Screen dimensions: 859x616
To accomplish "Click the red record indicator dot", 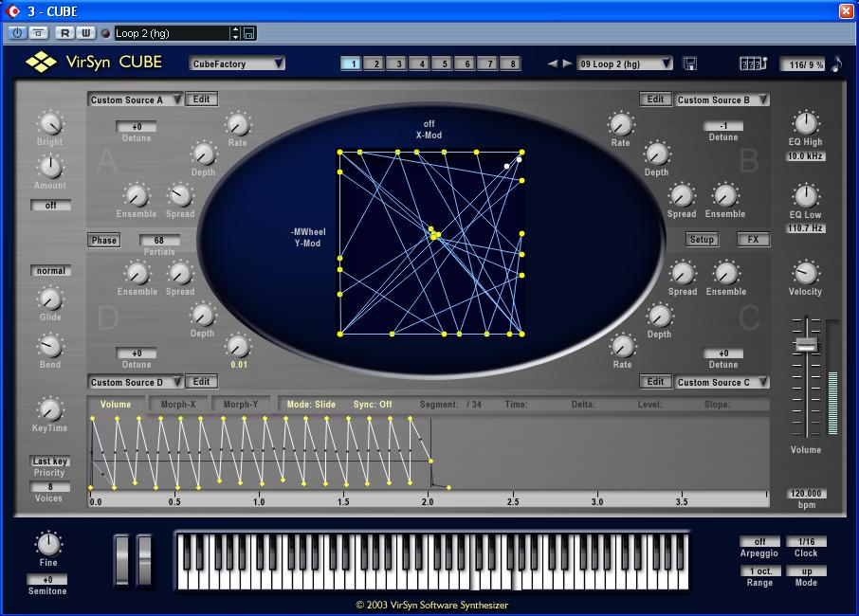I will pos(106,33).
